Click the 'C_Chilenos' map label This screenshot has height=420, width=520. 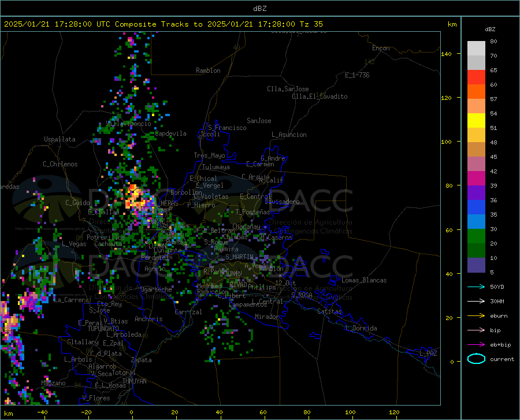pyautogui.click(x=60, y=164)
